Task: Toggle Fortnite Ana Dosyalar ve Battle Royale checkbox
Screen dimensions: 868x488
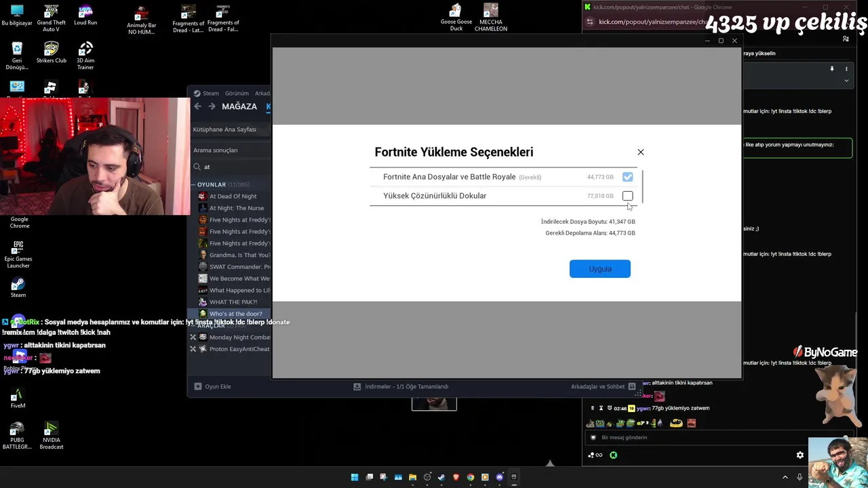Action: click(x=627, y=177)
